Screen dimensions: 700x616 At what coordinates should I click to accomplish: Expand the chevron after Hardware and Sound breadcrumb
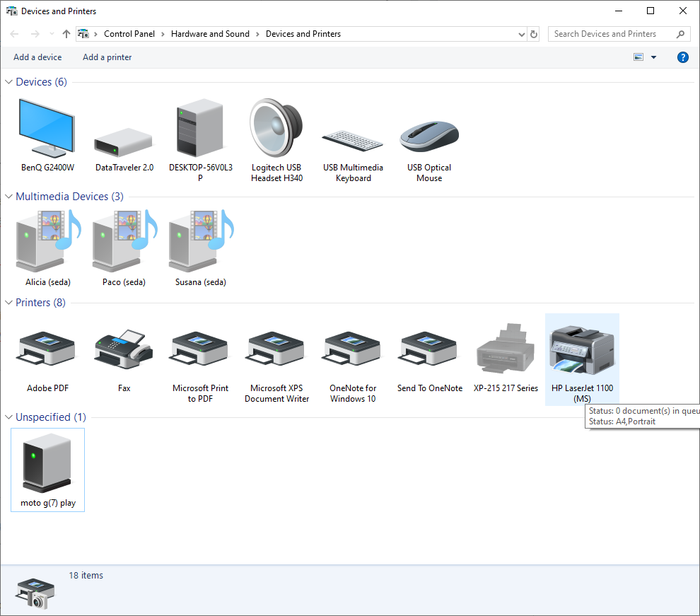[x=257, y=34]
